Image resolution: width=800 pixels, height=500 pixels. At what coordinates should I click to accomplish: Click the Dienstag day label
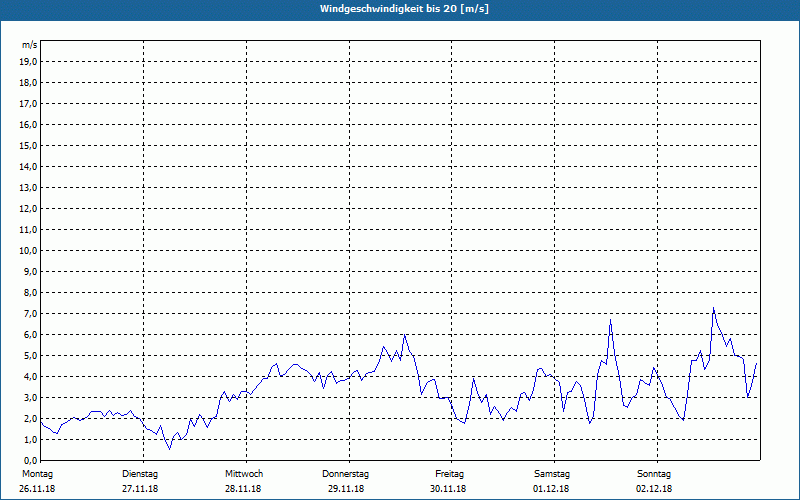pyautogui.click(x=140, y=474)
